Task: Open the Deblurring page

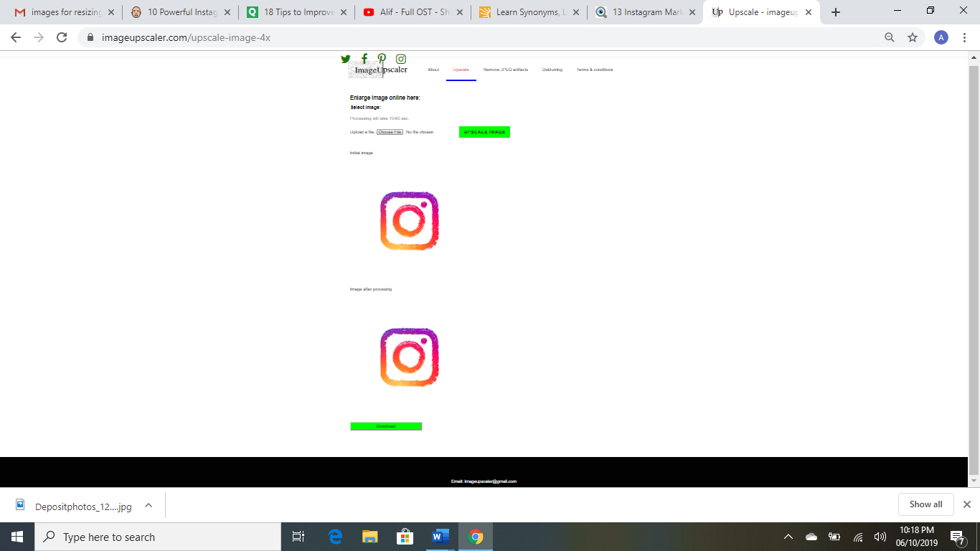Action: click(552, 70)
